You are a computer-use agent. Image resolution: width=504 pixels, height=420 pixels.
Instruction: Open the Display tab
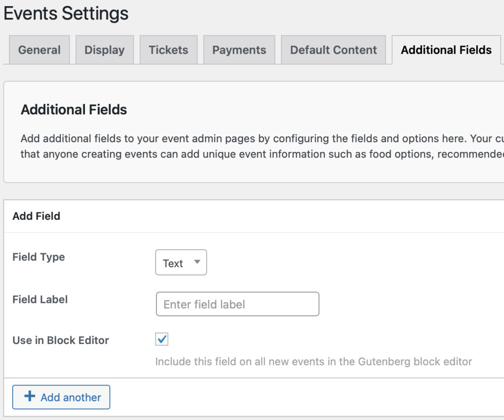click(x=104, y=50)
